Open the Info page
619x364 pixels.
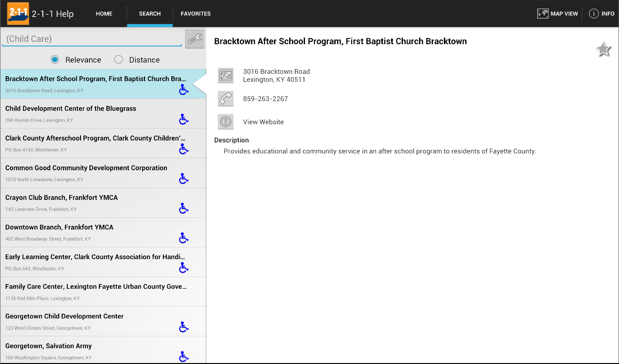click(x=602, y=14)
